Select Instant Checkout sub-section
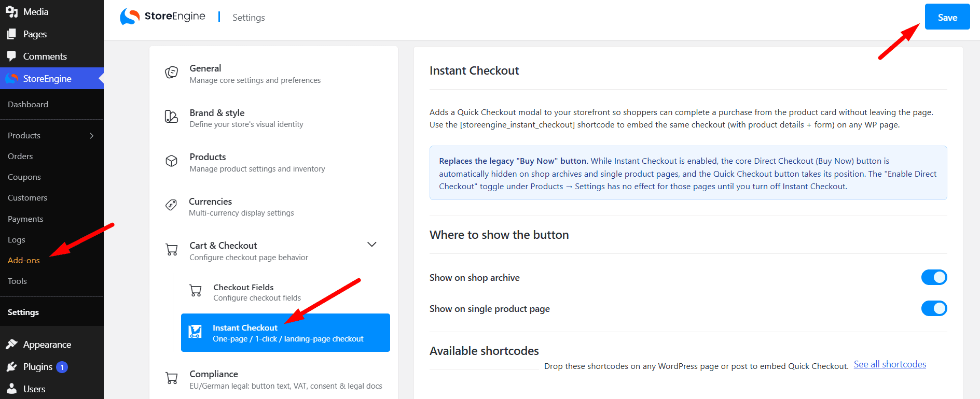Viewport: 980px width, 399px height. pyautogui.click(x=285, y=333)
